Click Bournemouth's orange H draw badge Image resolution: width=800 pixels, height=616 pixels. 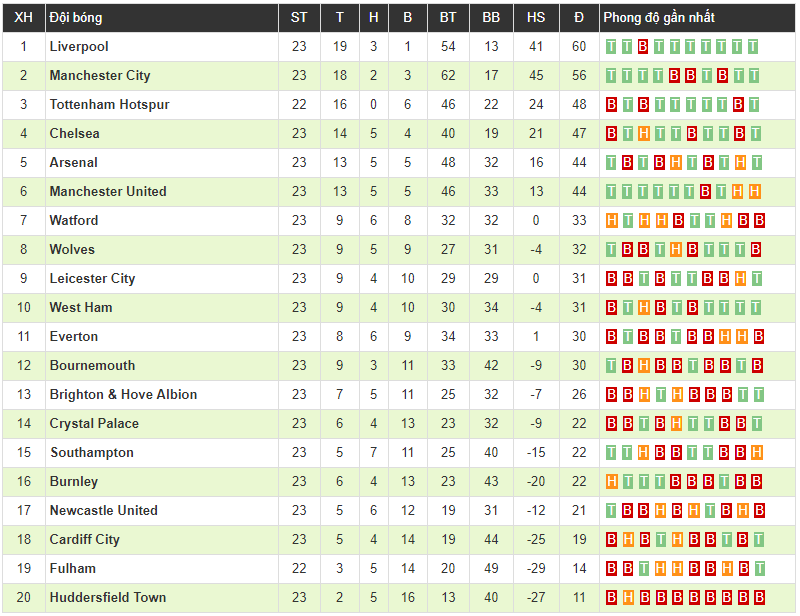(644, 366)
